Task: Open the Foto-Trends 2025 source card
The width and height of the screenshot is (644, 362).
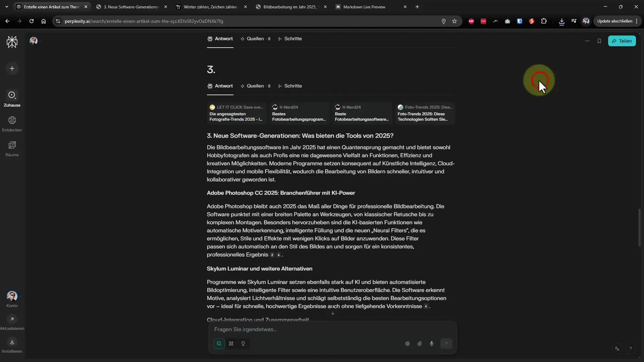Action: 425,113
